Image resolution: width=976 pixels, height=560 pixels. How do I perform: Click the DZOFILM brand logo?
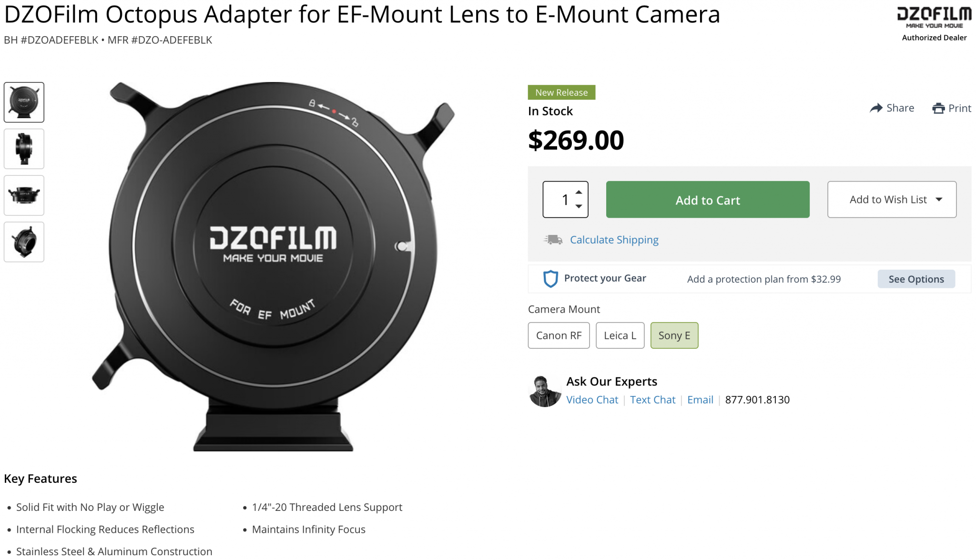[934, 14]
